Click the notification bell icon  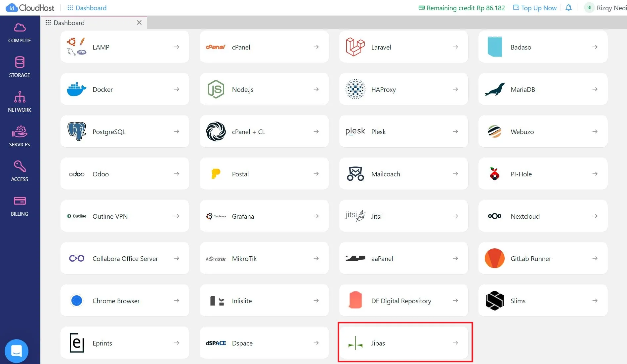pyautogui.click(x=568, y=8)
